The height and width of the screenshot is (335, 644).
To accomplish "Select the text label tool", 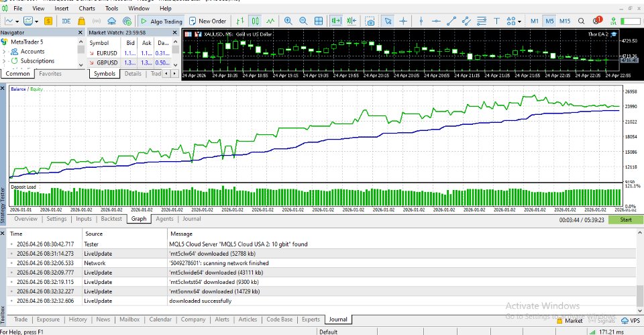I will pos(496,21).
